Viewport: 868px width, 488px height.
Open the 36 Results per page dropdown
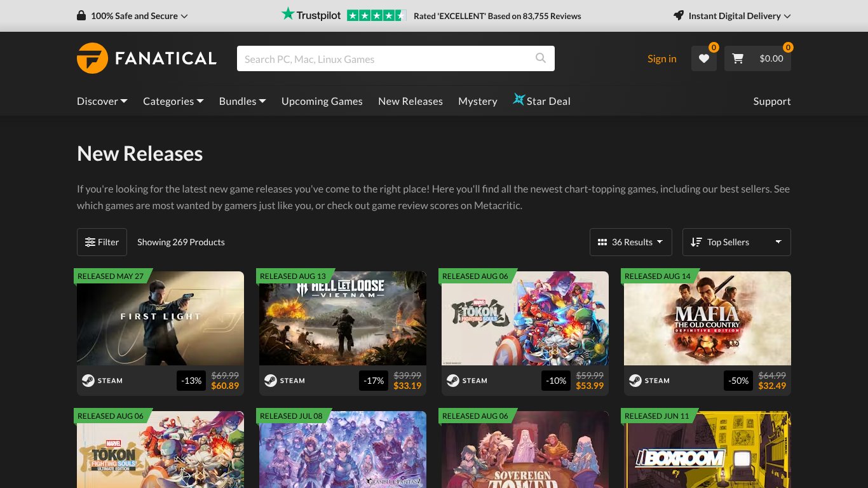pyautogui.click(x=631, y=242)
